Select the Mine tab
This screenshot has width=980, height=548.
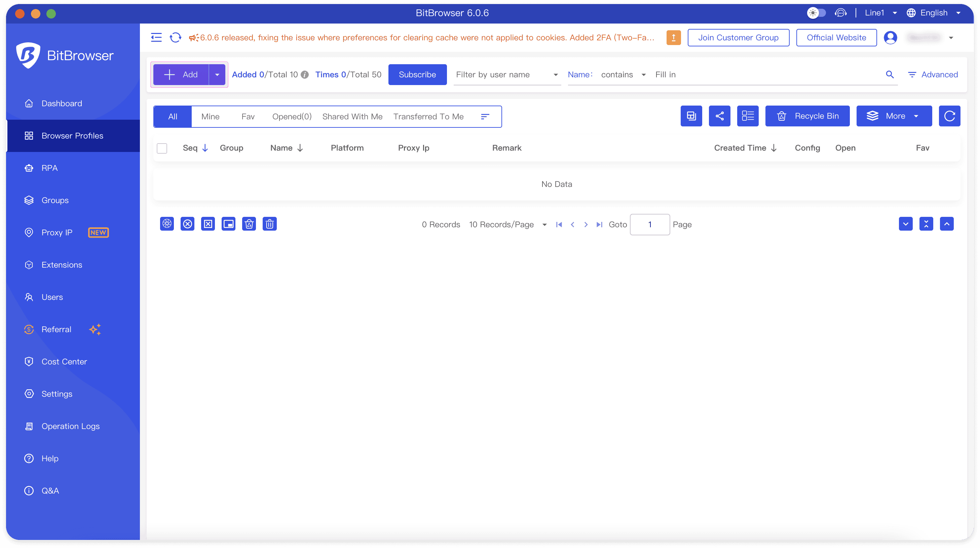pyautogui.click(x=211, y=117)
